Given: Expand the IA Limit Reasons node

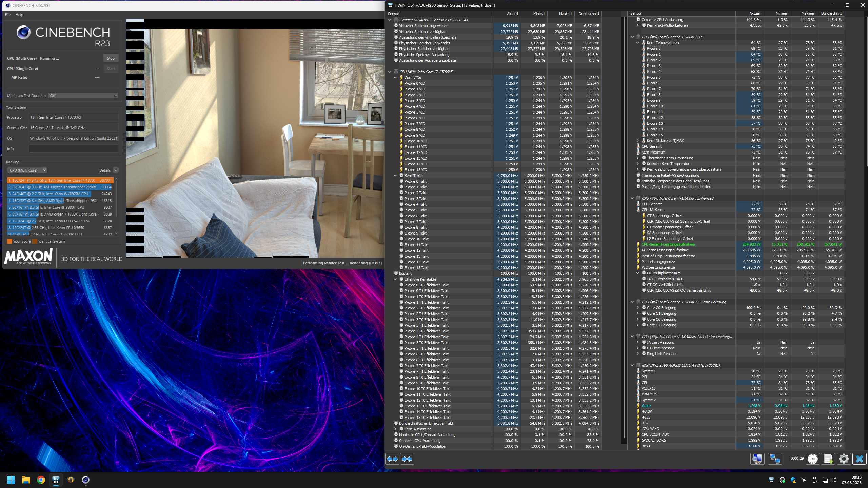Looking at the screenshot, I should (x=638, y=342).
